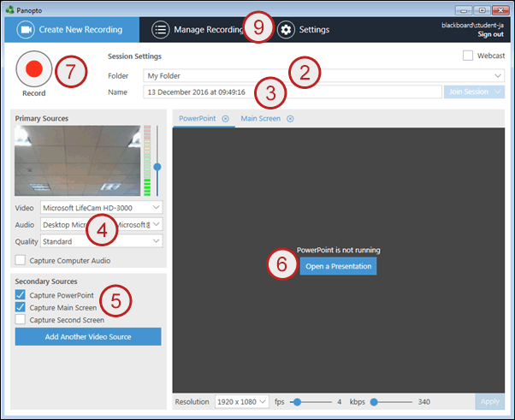Click the 'Secondary Sources' heading
Image resolution: width=515 pixels, height=420 pixels.
pyautogui.click(x=46, y=281)
